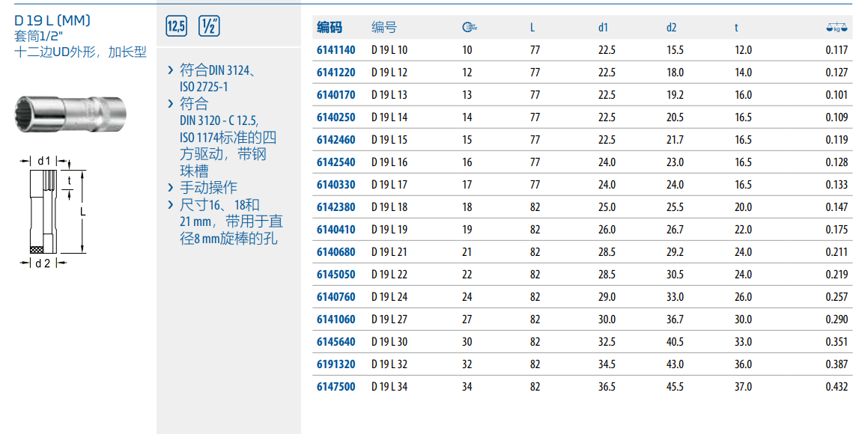Click the d2 column header
The height and width of the screenshot is (434, 868).
coord(671,28)
